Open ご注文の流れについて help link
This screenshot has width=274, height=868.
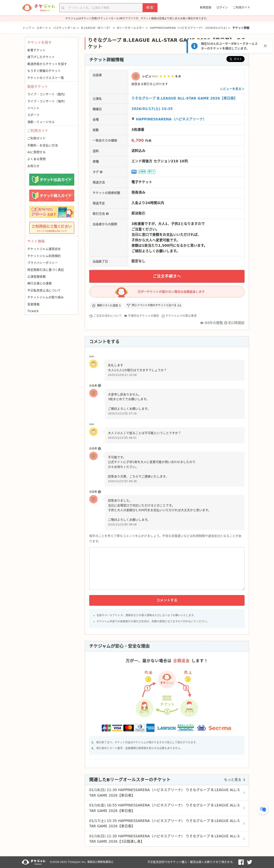click(105, 316)
